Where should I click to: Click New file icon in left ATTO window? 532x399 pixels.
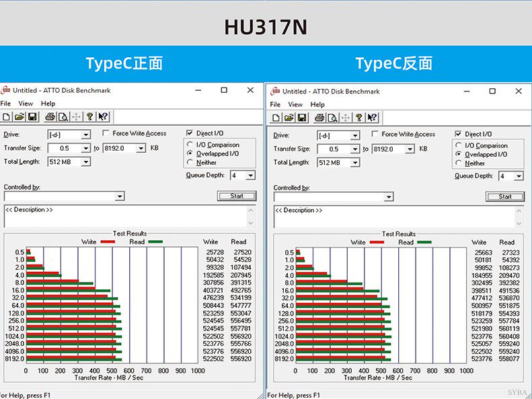[x=6, y=117]
